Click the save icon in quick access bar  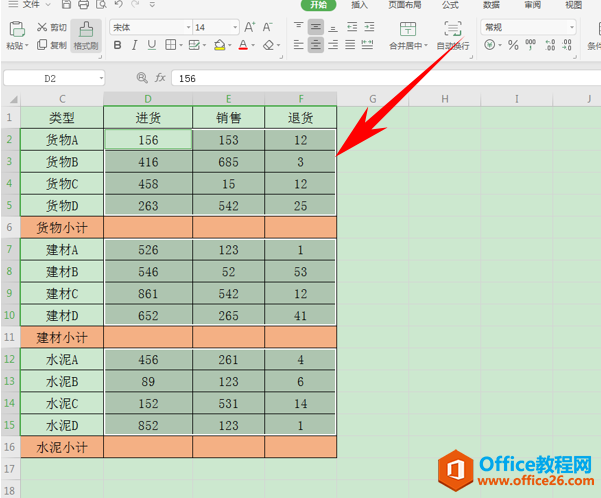pos(65,5)
